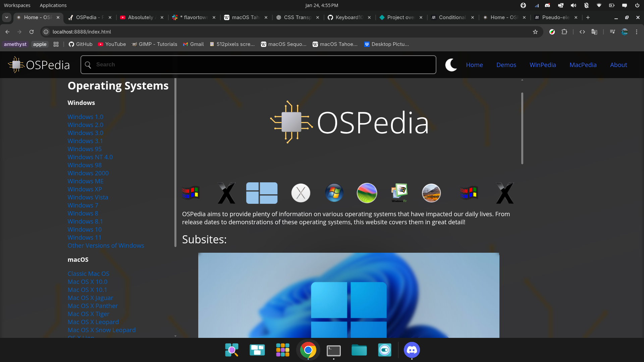Click the OSPedia search field

(x=258, y=65)
